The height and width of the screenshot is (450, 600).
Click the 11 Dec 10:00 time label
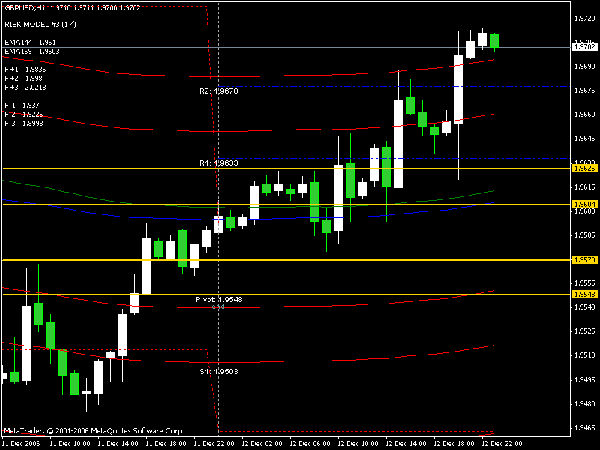point(70,443)
